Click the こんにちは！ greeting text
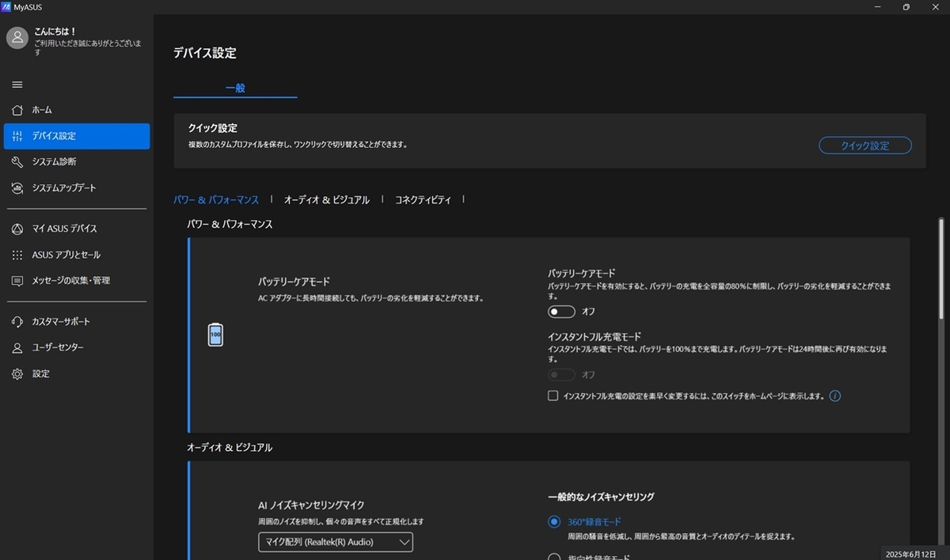 55,32
